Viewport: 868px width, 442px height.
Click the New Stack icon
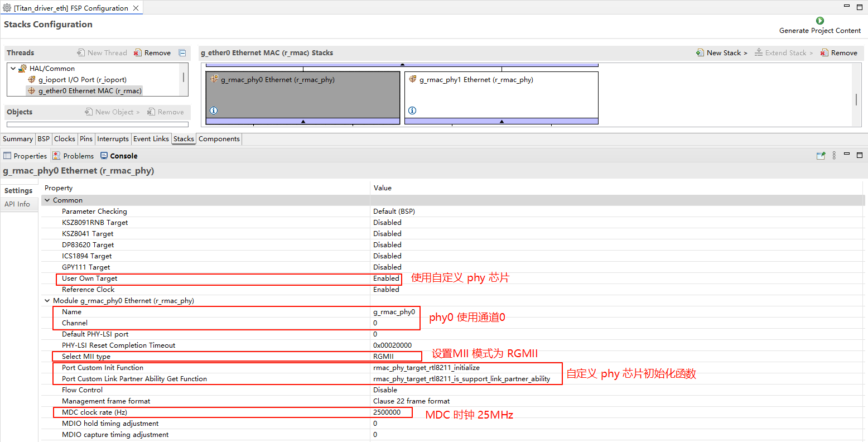coord(700,53)
